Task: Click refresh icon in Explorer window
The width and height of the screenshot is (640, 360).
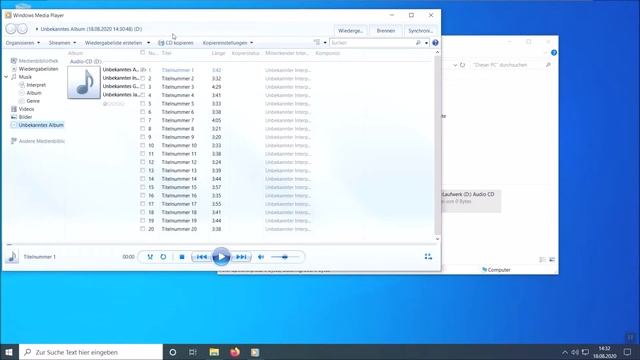Action: [x=462, y=65]
